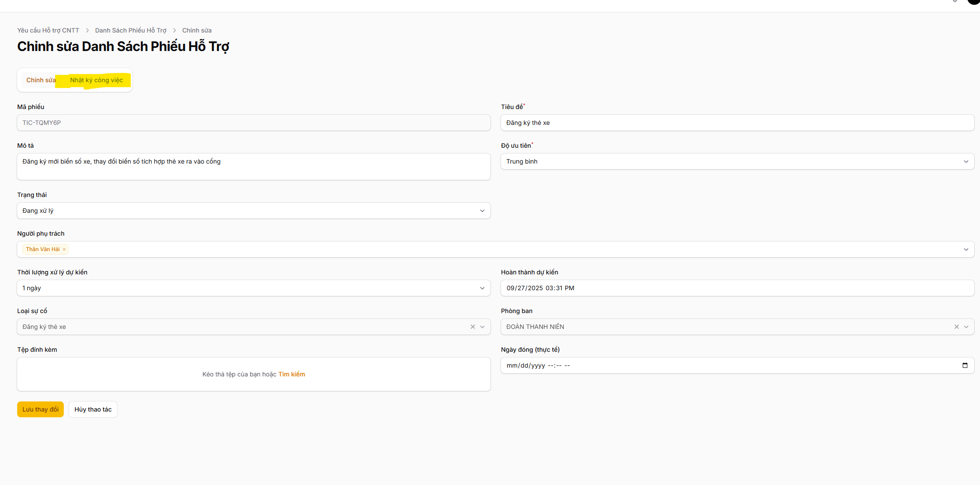This screenshot has height=485, width=980.
Task: Switch to Nhật ký công việc tab
Action: click(x=96, y=80)
